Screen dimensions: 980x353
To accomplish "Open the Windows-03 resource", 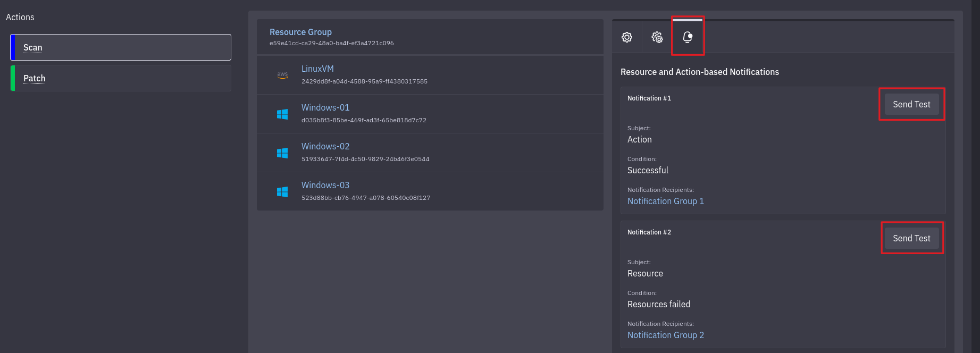I will (x=325, y=185).
